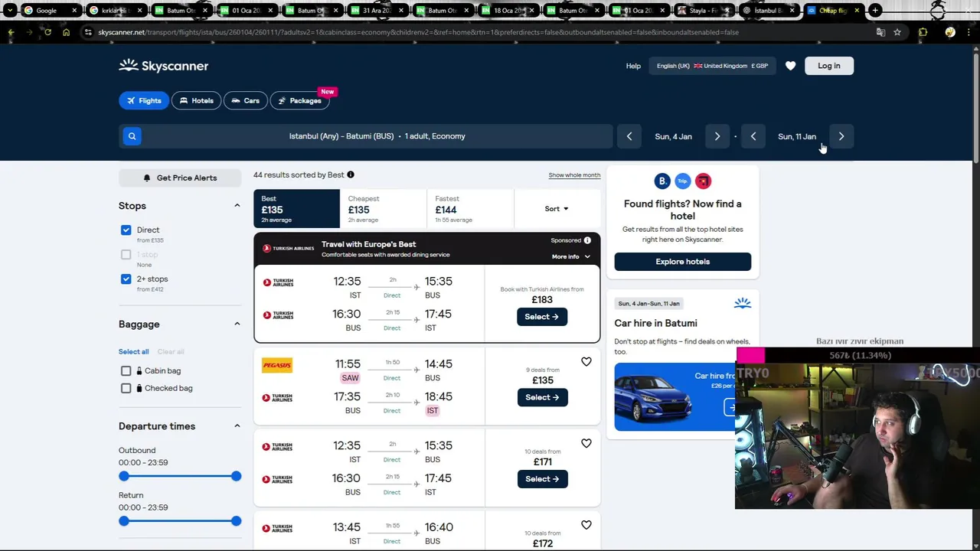Viewport: 980px width, 551px height.
Task: Save the £135 Pegasus flight with heart
Action: (x=586, y=361)
